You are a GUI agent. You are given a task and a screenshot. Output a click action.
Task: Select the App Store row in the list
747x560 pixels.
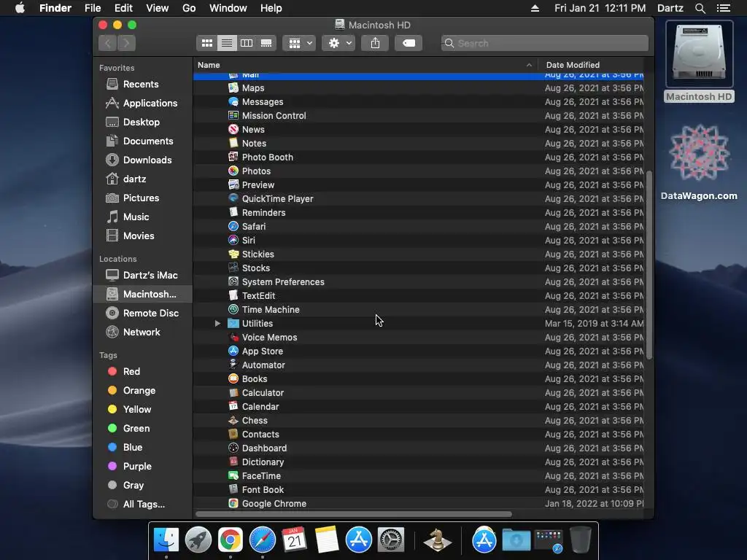(x=418, y=351)
